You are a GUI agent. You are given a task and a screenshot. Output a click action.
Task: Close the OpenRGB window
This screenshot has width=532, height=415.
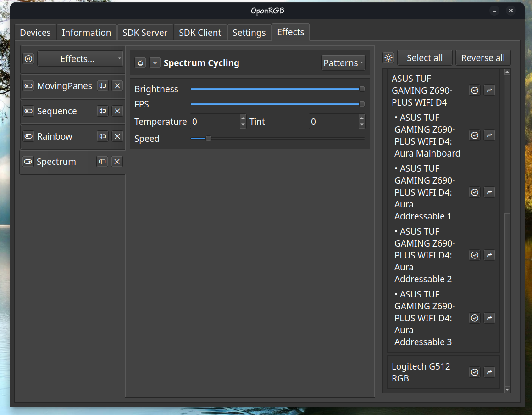[510, 11]
